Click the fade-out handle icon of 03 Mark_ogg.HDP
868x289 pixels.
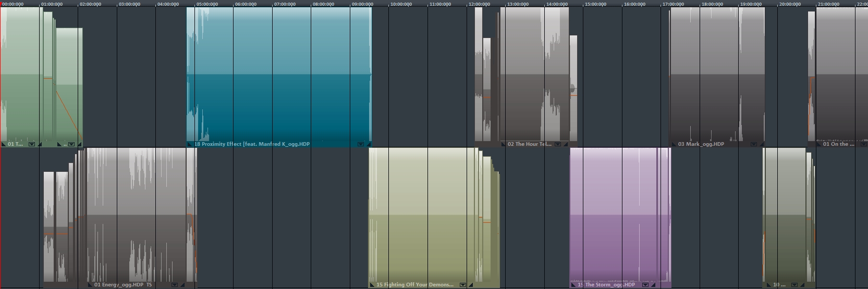[762, 144]
